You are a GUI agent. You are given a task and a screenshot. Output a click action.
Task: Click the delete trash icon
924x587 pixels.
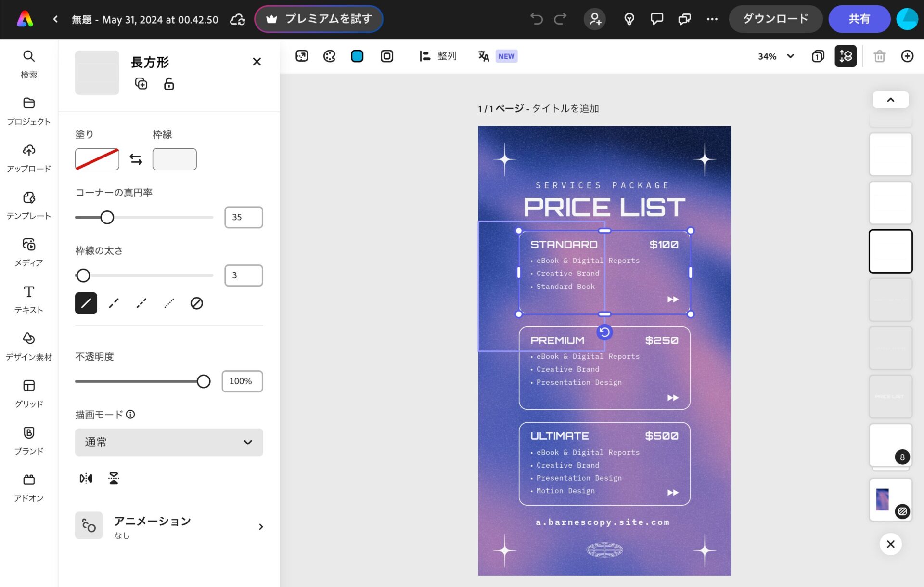pyautogui.click(x=879, y=56)
